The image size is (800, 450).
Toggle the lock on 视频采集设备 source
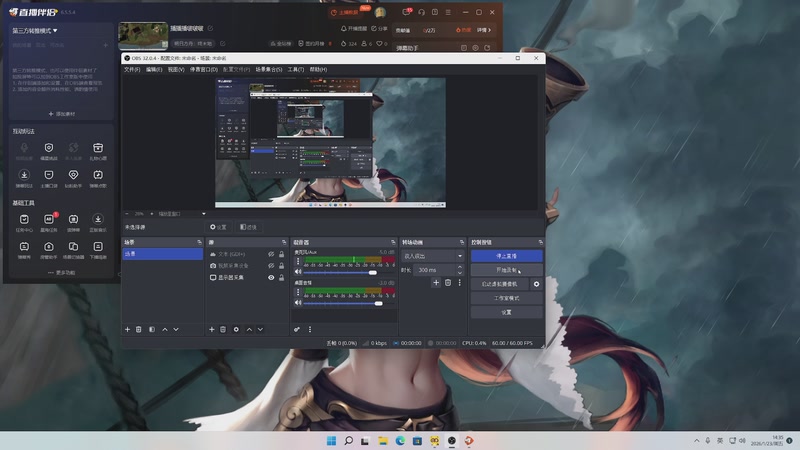click(x=281, y=266)
